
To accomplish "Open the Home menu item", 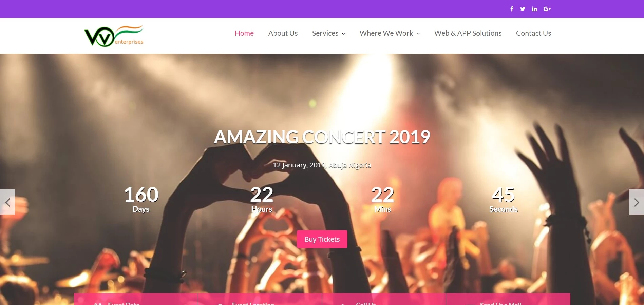I will [244, 33].
